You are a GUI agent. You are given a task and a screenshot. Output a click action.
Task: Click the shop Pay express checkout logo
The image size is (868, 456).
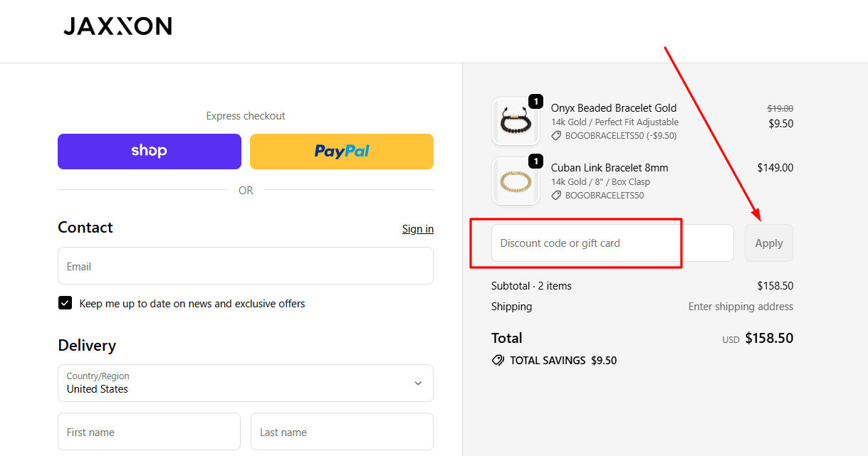click(x=149, y=151)
